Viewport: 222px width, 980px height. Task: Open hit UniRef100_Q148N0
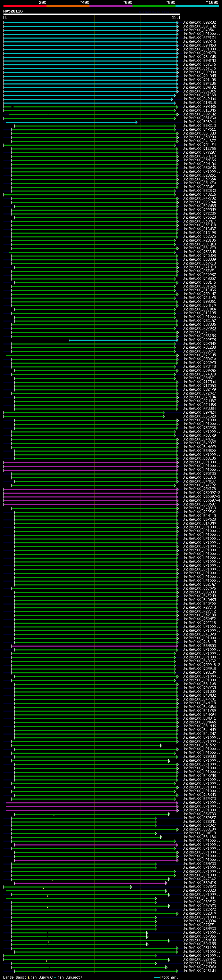[199, 523]
